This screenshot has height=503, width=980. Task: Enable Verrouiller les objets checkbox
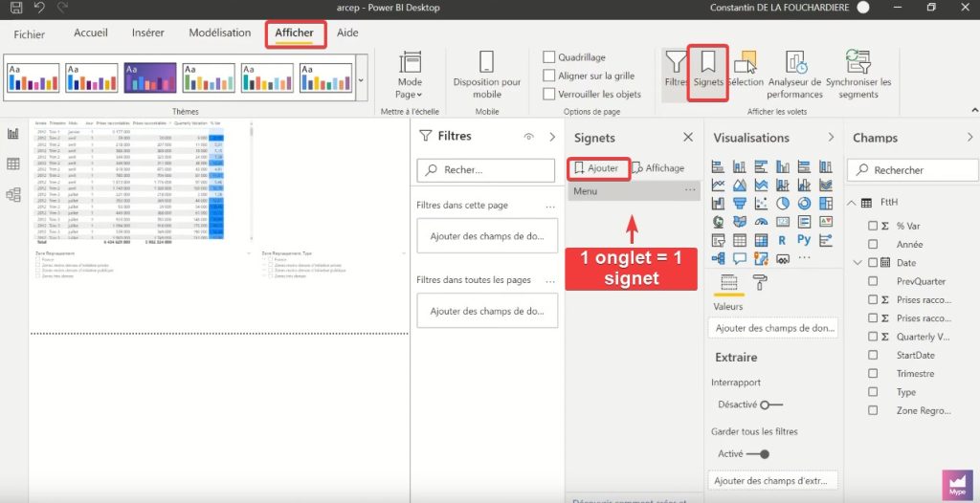point(548,95)
